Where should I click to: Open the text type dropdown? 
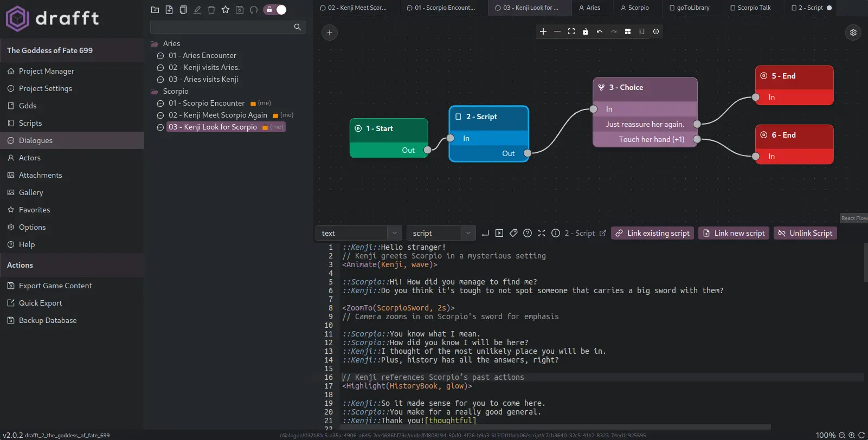point(359,233)
